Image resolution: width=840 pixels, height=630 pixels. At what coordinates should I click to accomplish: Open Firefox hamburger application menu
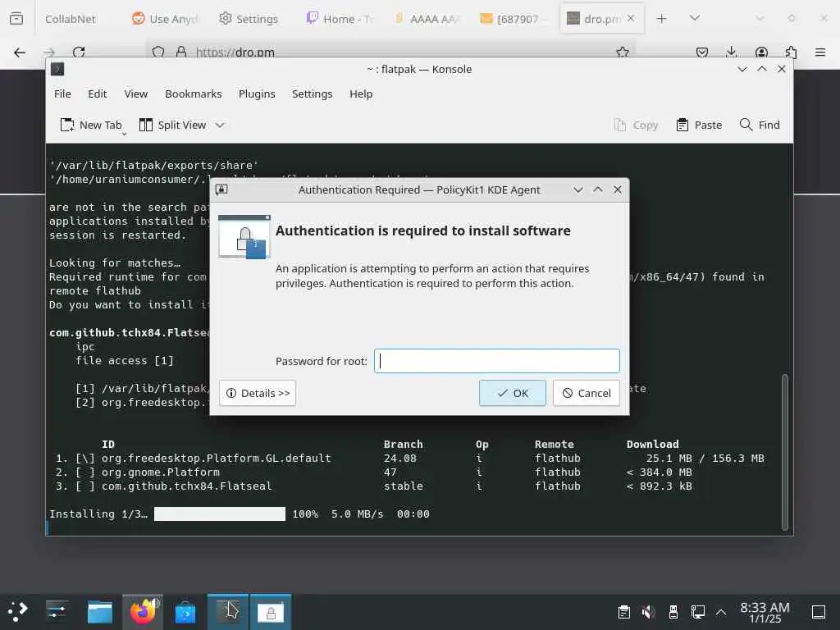(x=820, y=52)
